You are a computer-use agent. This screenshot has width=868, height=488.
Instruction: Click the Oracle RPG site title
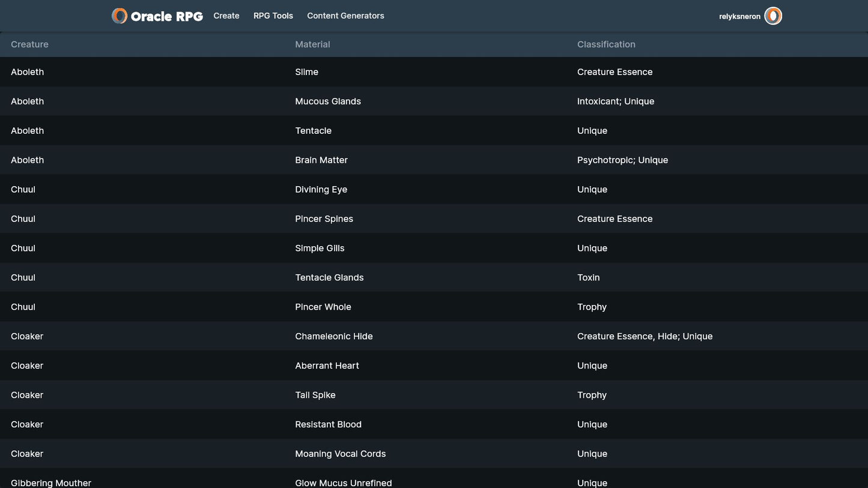166,17
